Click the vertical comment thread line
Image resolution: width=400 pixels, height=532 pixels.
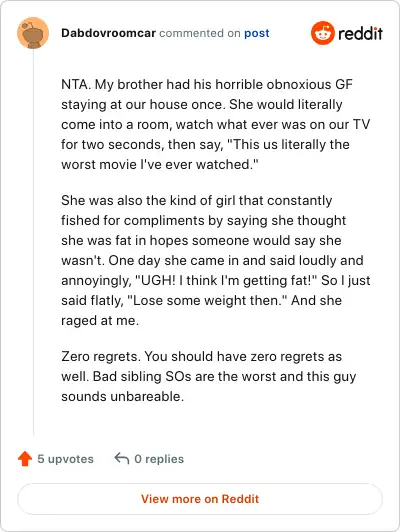click(x=33, y=243)
